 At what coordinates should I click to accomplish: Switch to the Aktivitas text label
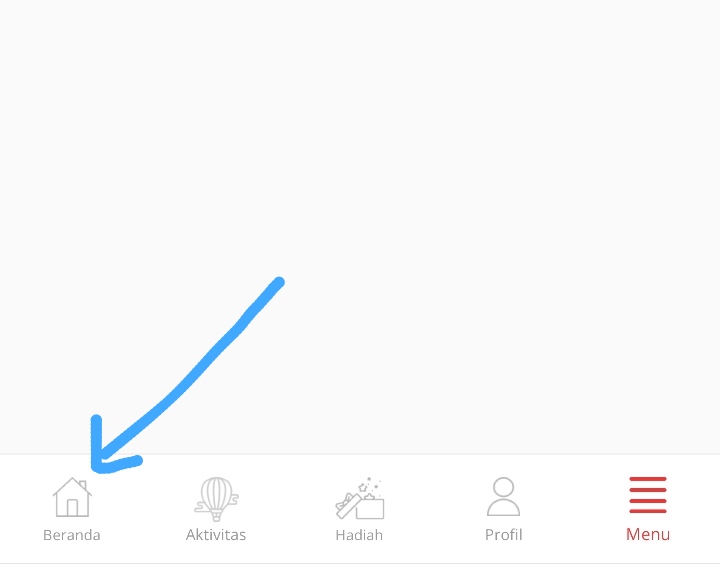216,535
